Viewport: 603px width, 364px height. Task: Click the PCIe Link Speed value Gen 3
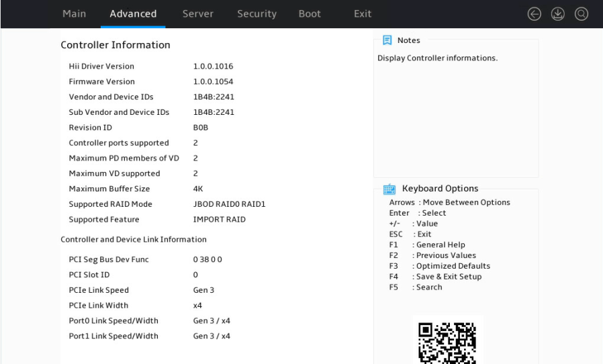(x=203, y=290)
